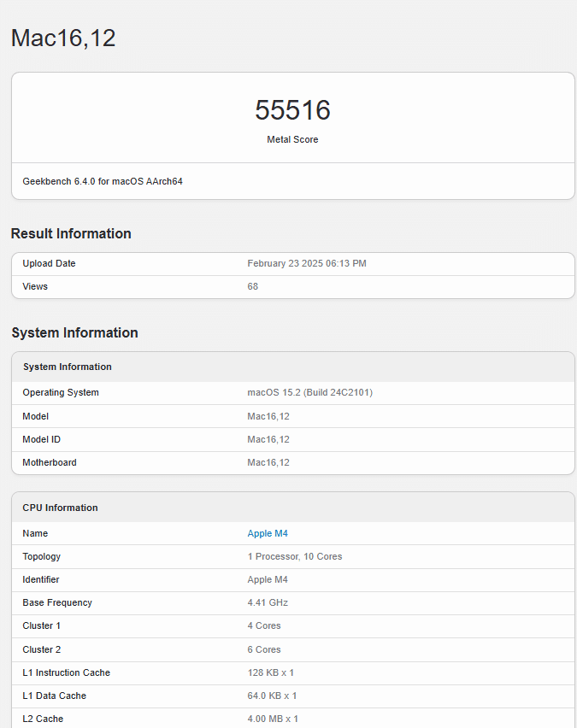Select 'February 23 2025 06:13 PM' value
Image resolution: width=577 pixels, height=728 pixels.
coord(307,263)
